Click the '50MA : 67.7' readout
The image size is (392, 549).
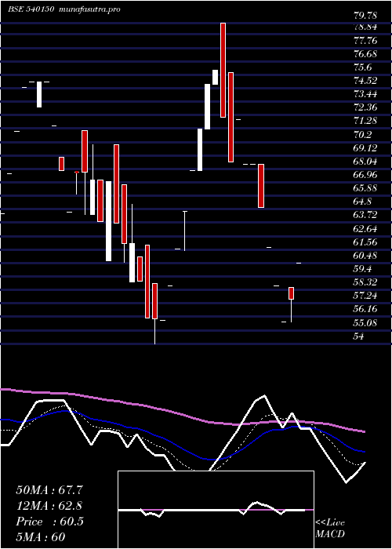(49, 490)
